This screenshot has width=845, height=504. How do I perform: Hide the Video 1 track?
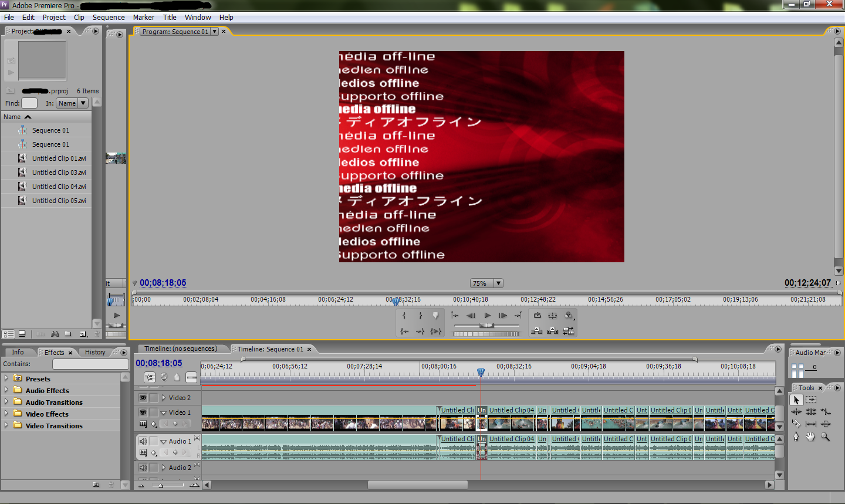pyautogui.click(x=143, y=412)
